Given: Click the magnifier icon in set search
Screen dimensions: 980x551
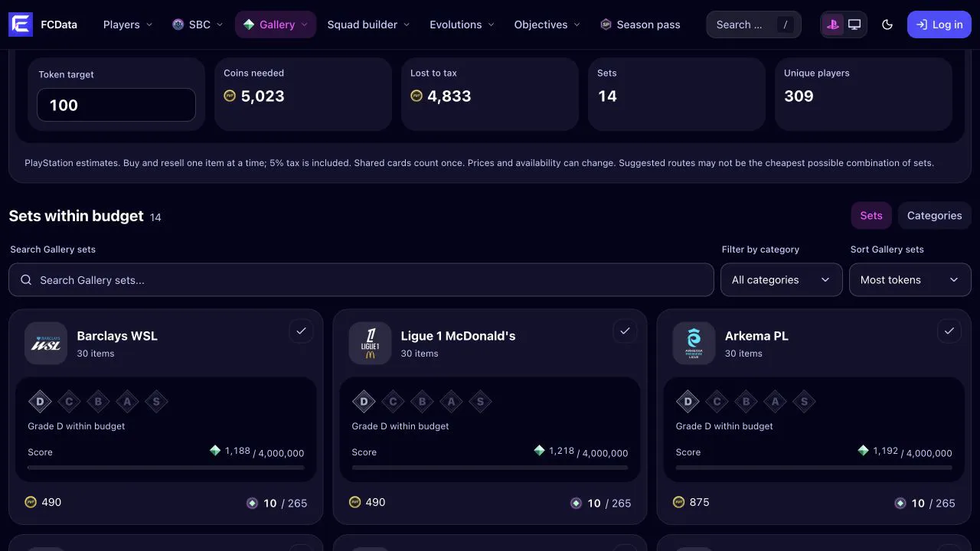Looking at the screenshot, I should (x=26, y=280).
